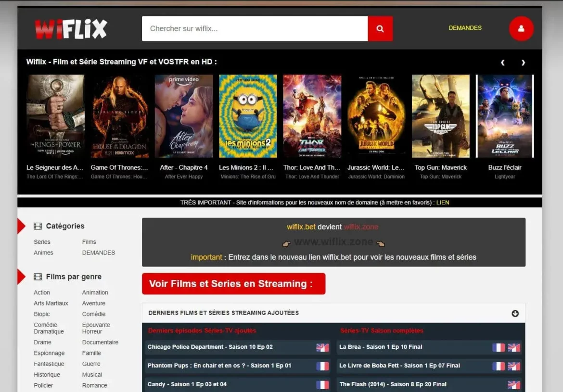Open the Top Gun: Maverick poster
The image size is (563, 392).
coord(440,116)
